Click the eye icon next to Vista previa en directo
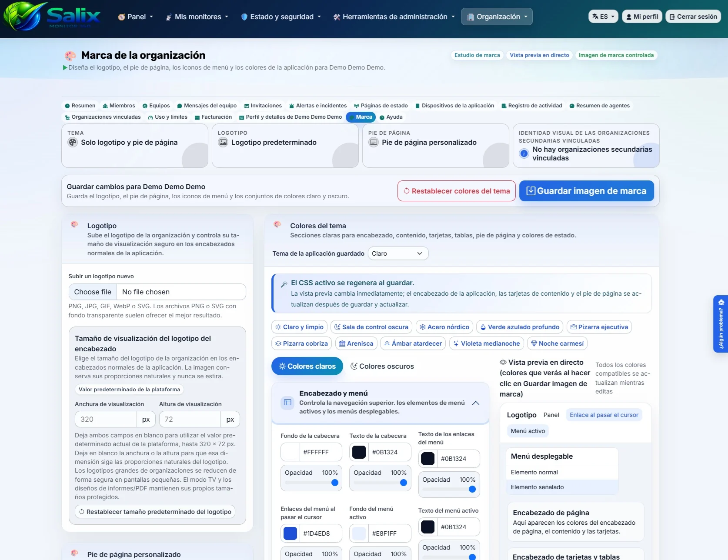Image resolution: width=728 pixels, height=560 pixels. [x=503, y=362]
